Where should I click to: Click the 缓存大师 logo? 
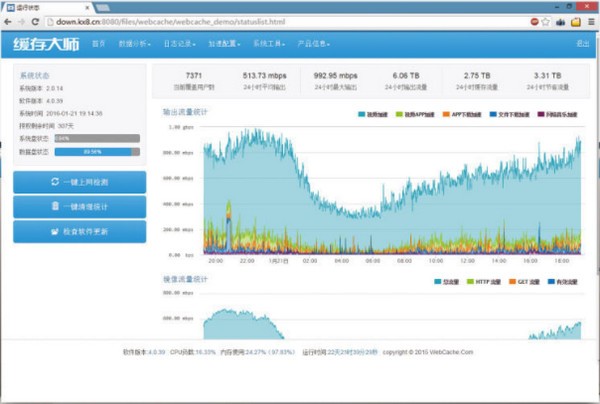[44, 45]
